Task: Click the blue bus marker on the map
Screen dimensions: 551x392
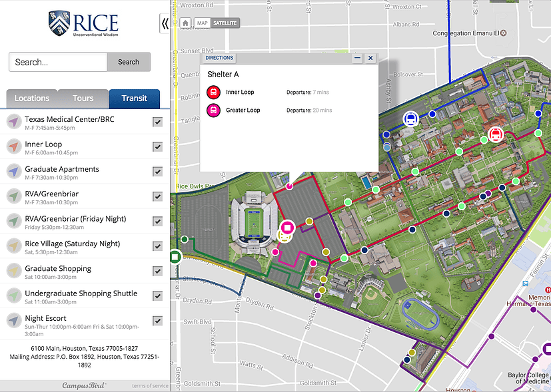Action: tap(410, 118)
